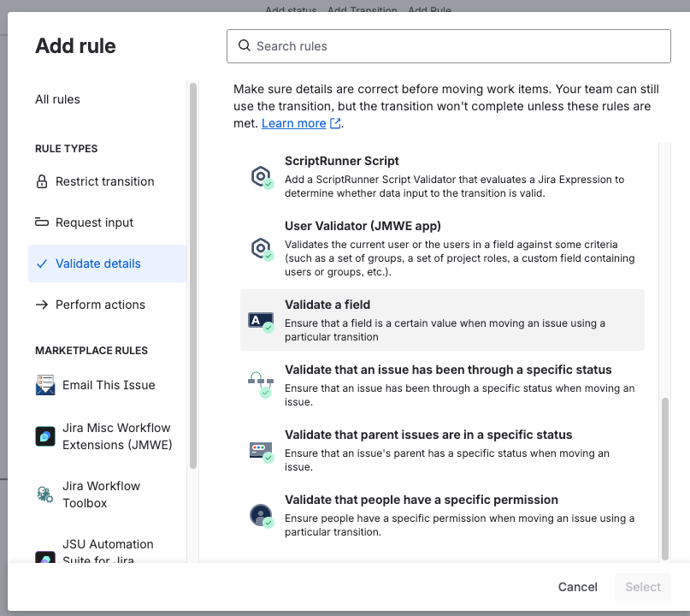The image size is (690, 616).
Task: Focus the Search rules input field
Action: (x=449, y=46)
